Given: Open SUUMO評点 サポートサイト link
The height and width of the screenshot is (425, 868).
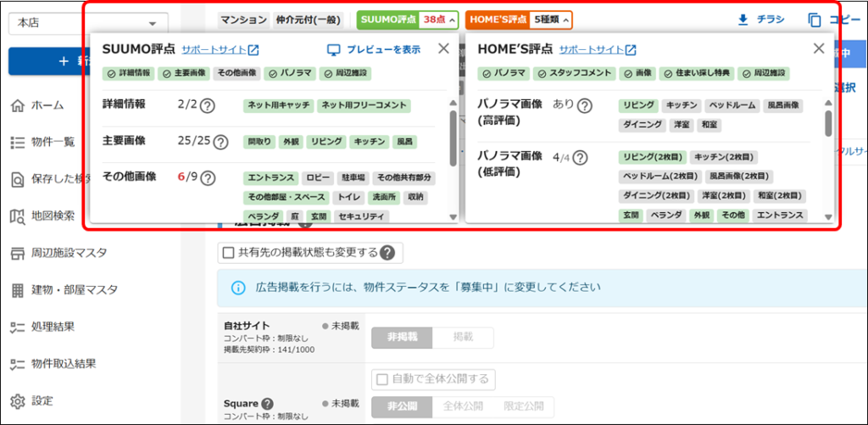Looking at the screenshot, I should pyautogui.click(x=214, y=50).
